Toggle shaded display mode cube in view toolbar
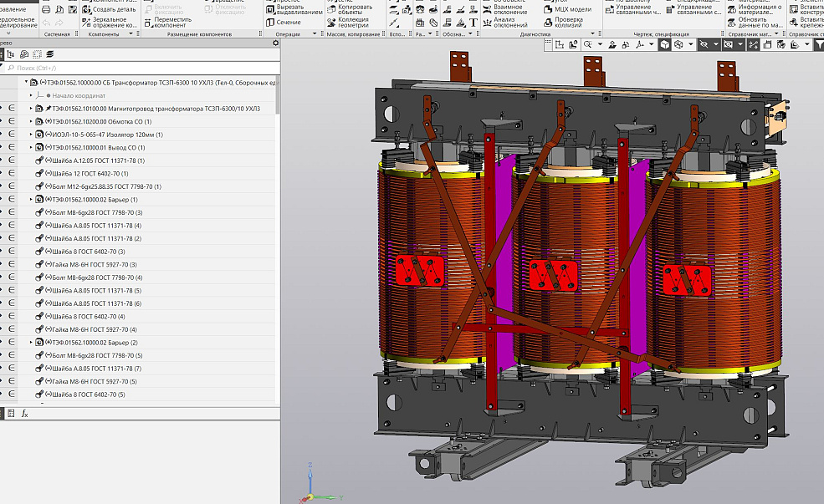 664,44
